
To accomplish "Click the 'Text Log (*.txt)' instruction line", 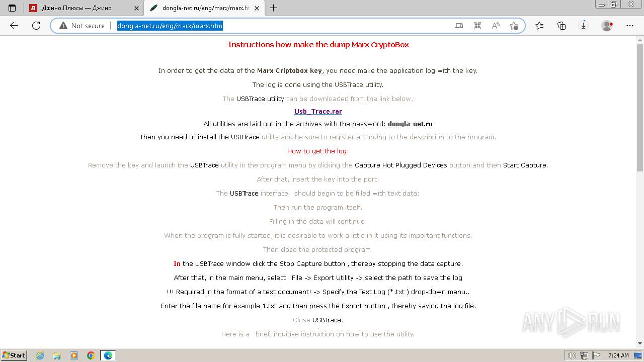I will [318, 292].
